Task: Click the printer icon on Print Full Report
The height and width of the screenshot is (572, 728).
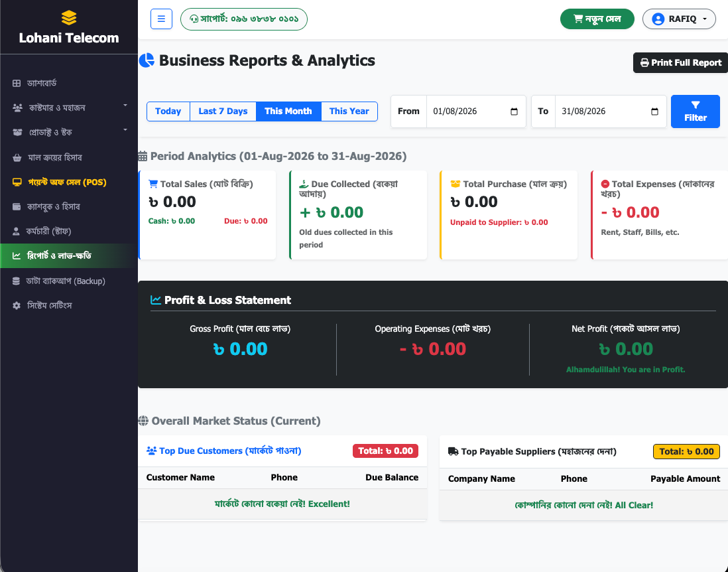Action: coord(644,63)
